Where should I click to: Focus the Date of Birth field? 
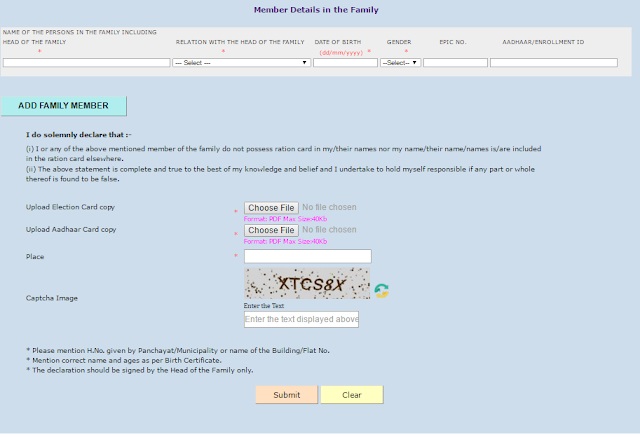(345, 62)
